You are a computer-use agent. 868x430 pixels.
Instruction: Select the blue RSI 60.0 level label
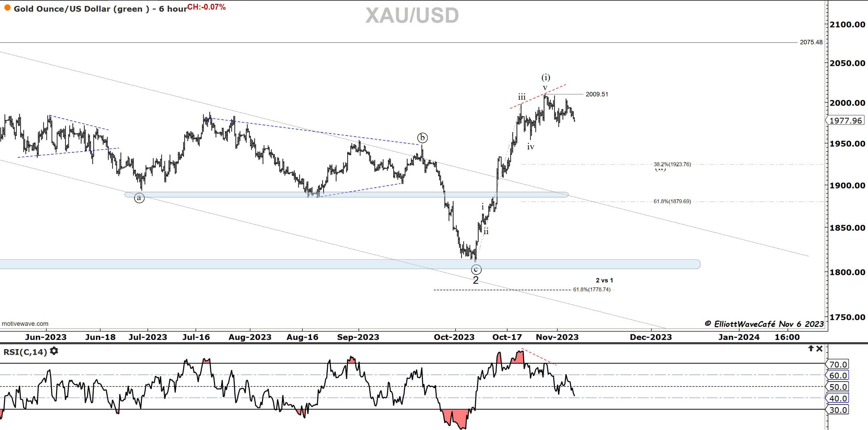coord(838,376)
